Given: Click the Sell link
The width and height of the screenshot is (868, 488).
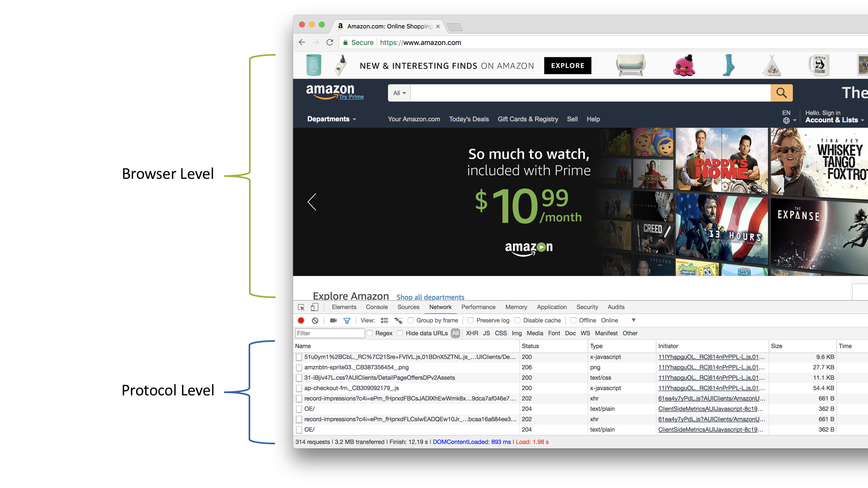Looking at the screenshot, I should point(572,119).
